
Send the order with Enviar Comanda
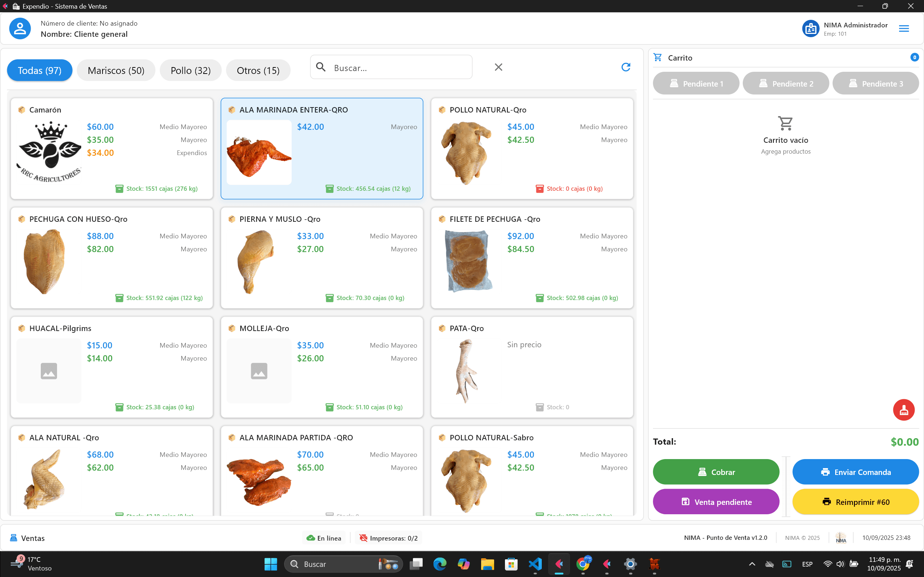point(855,472)
